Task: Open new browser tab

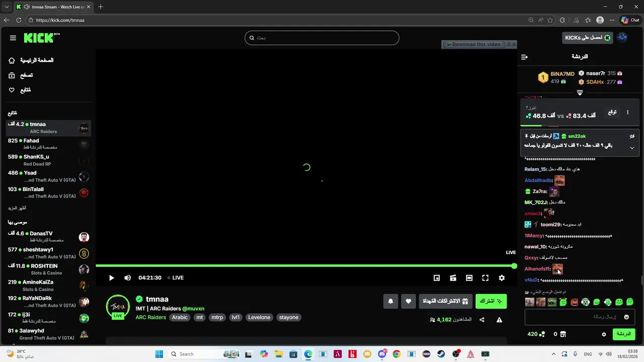Action: pos(101,7)
